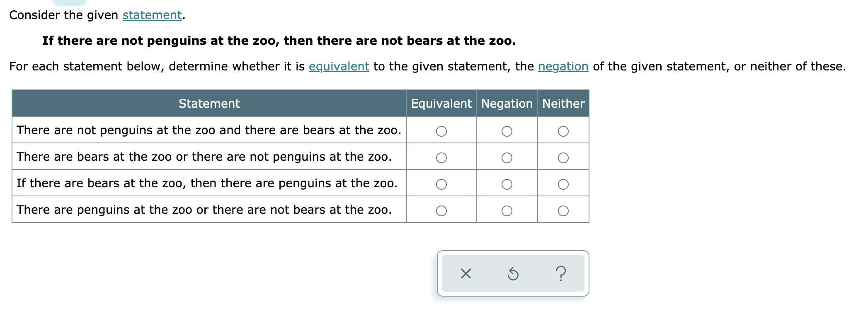This screenshot has height=314, width=868.
Task: Open the 'equivalent' definition link
Action: (x=339, y=66)
